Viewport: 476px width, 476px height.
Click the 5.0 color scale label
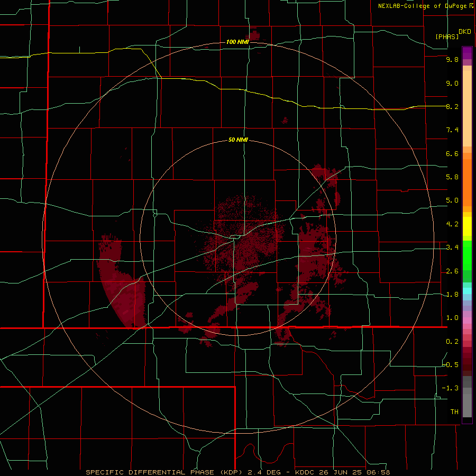coord(452,200)
